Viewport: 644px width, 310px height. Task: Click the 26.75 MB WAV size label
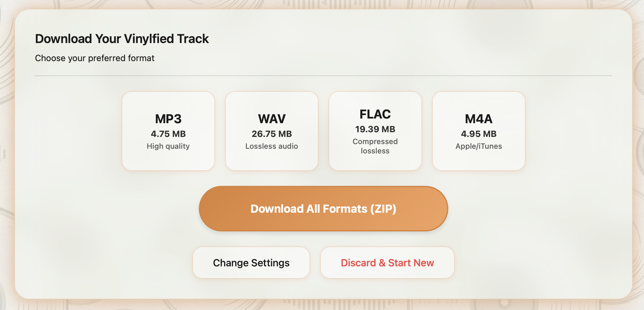pyautogui.click(x=272, y=133)
